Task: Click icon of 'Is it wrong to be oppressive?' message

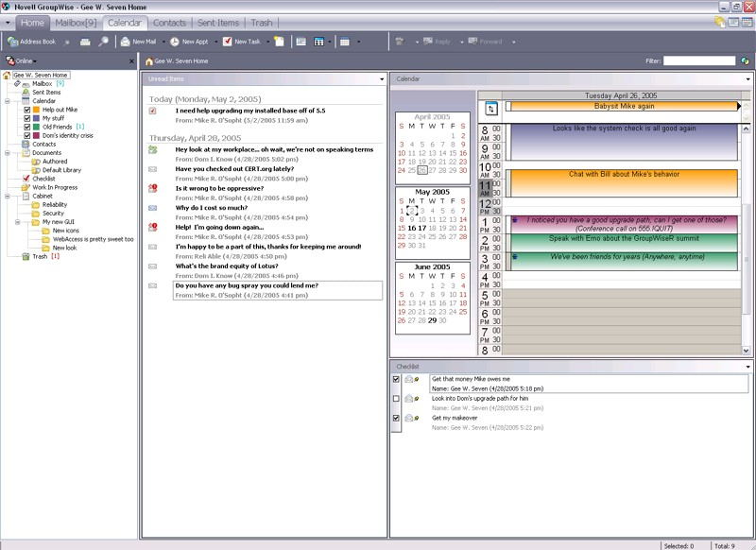Action: pyautogui.click(x=153, y=188)
